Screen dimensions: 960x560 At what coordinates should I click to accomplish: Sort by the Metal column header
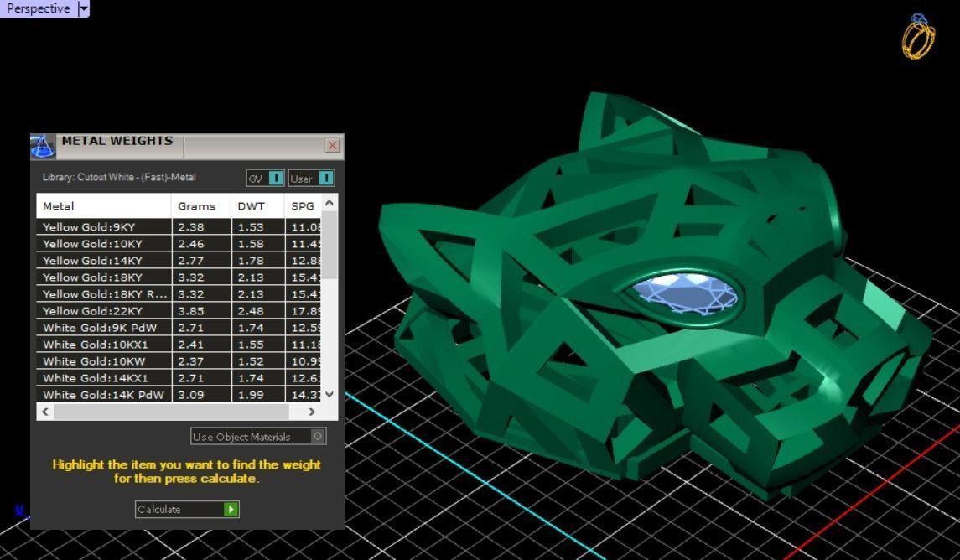click(x=103, y=206)
